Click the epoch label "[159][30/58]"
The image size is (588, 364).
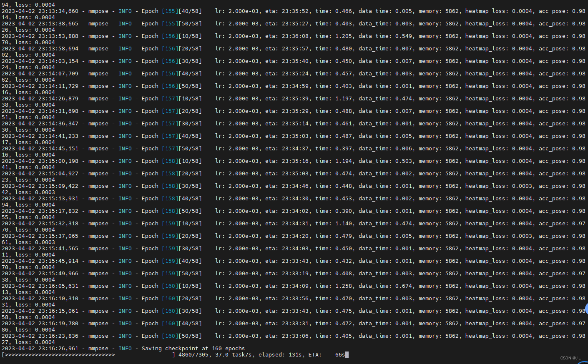click(181, 249)
